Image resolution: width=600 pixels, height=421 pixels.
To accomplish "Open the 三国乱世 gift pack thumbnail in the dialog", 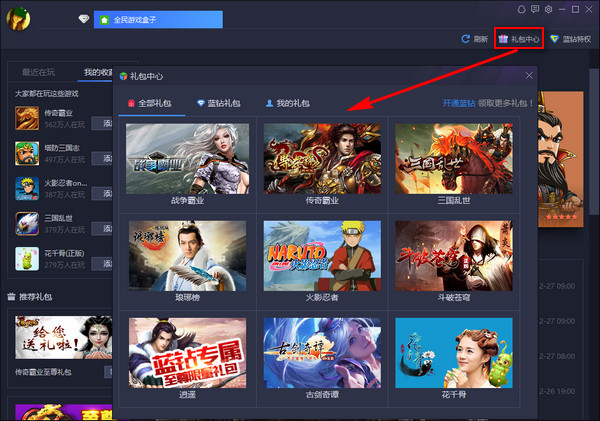I will click(x=454, y=158).
